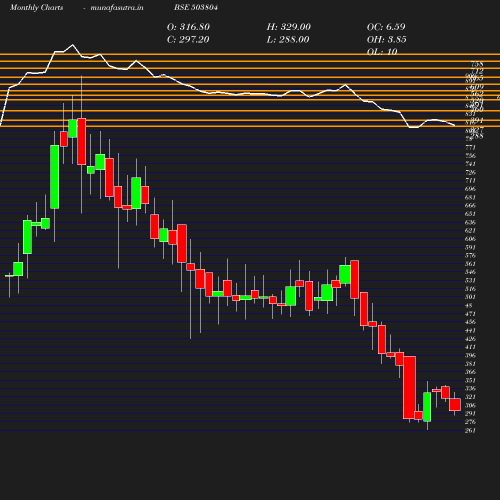Click the 441 price axis label
Screen dimensions: 500x500
pyautogui.click(x=470, y=330)
